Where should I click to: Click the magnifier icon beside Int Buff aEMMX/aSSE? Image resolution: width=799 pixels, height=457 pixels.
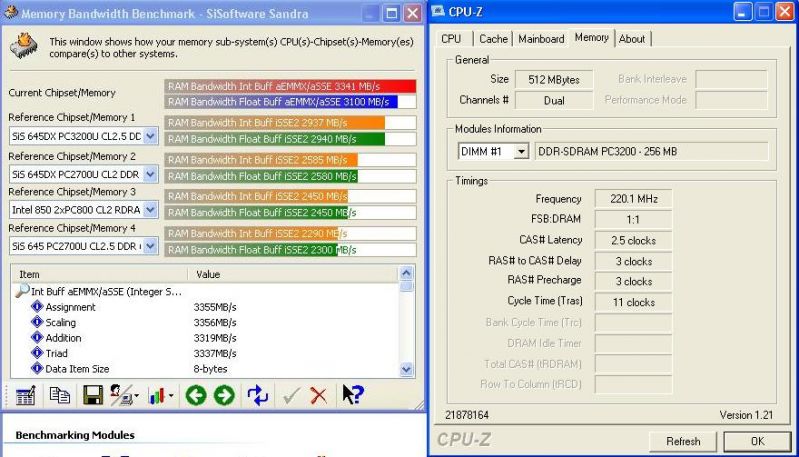(x=22, y=291)
